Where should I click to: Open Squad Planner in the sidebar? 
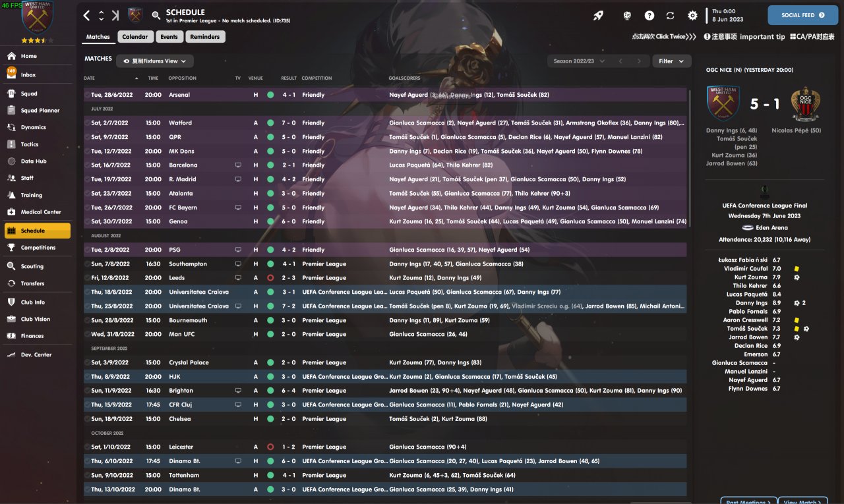(38, 111)
